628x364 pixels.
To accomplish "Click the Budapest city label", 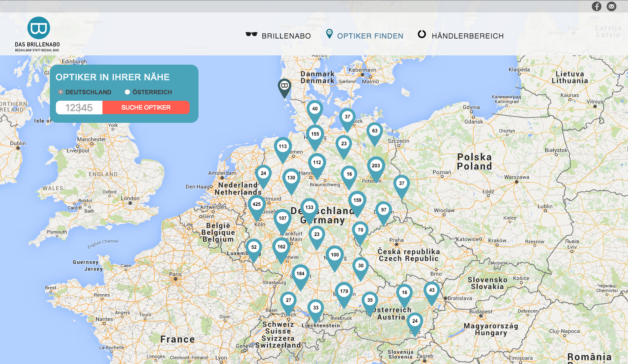I will pos(481,311).
